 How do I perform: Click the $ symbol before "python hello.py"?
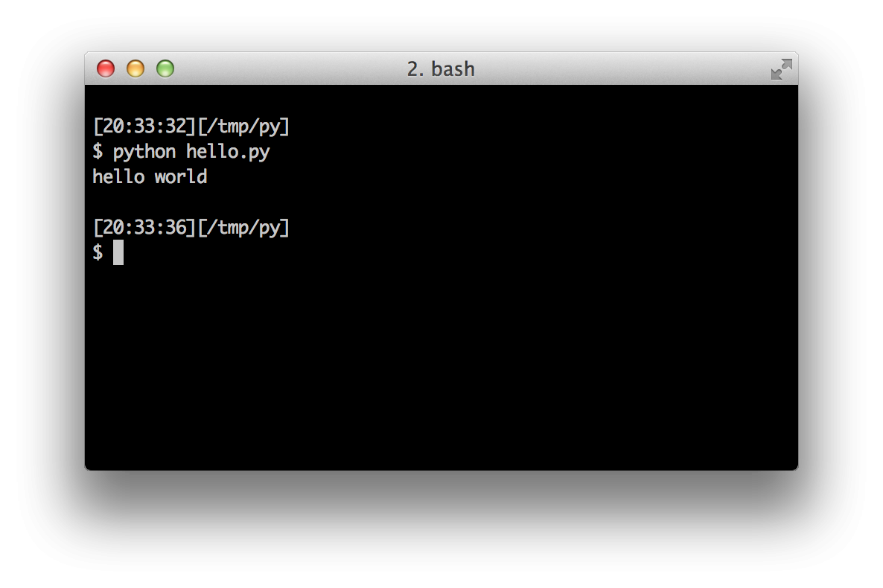tap(98, 151)
